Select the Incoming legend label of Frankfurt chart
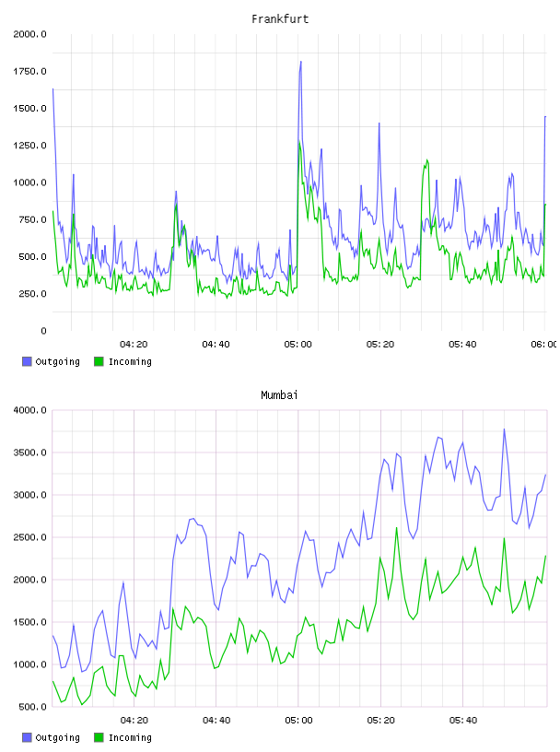This screenshot has width=560, height=752. point(130,362)
